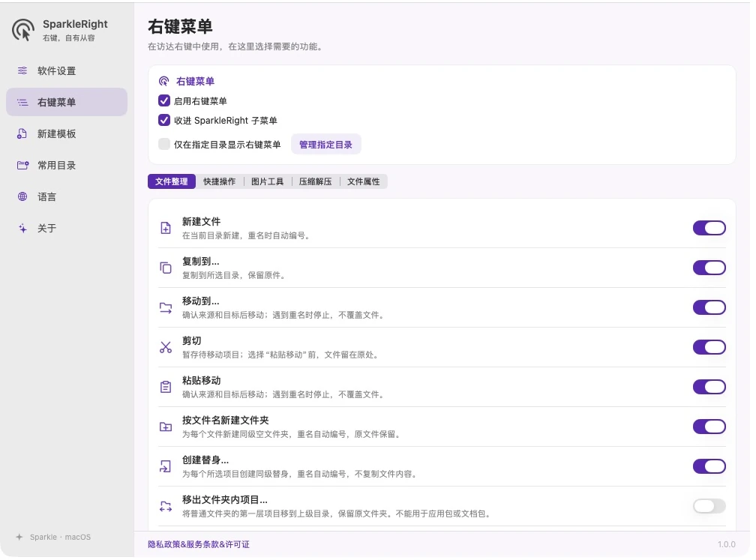Screen dimensions: 756x560
Task: Click the 新建文件 row title
Action: tap(202, 222)
